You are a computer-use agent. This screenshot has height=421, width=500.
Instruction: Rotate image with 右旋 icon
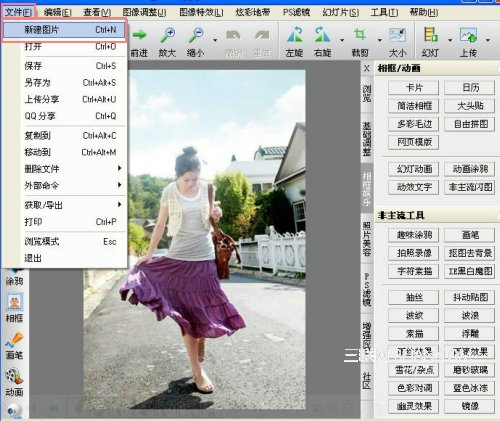[x=322, y=34]
